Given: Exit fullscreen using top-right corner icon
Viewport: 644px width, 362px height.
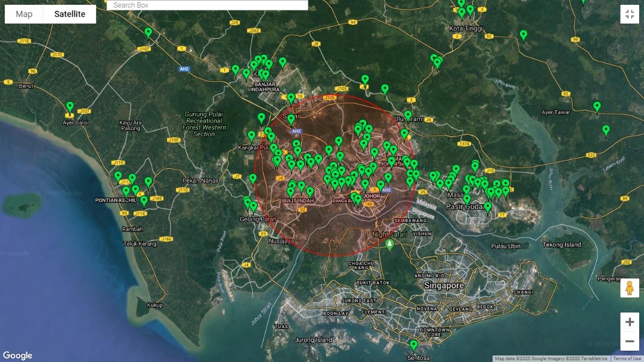Looking at the screenshot, I should coord(629,14).
